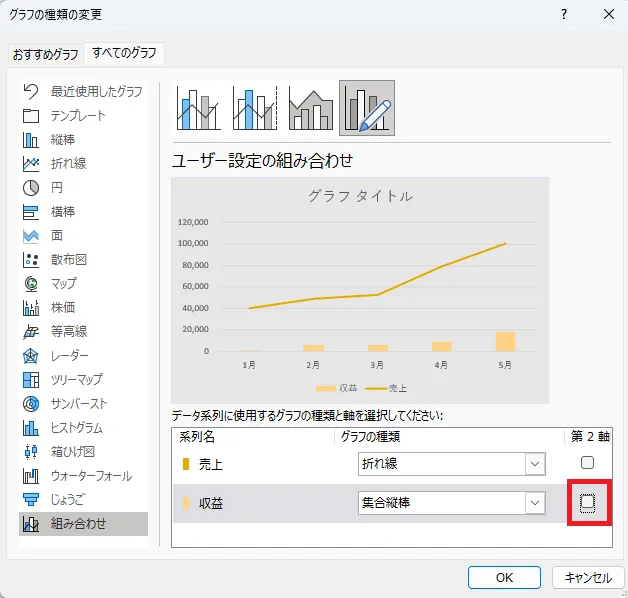The width and height of the screenshot is (628, 598).
Task: Select the ウォーターフォール waterfall icon
Action: click(x=31, y=476)
